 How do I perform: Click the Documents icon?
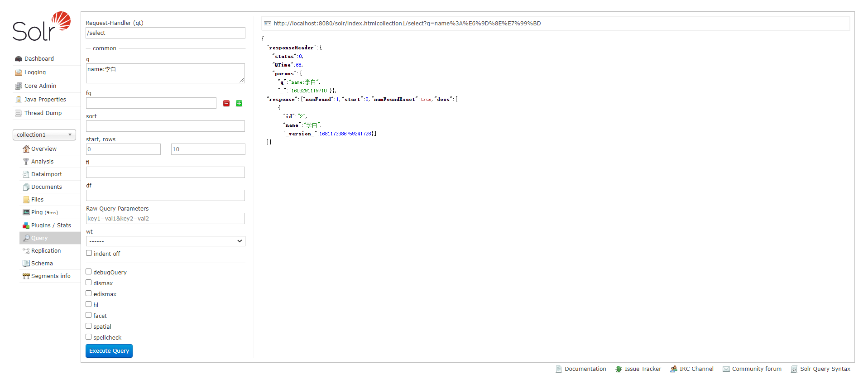[26, 187]
